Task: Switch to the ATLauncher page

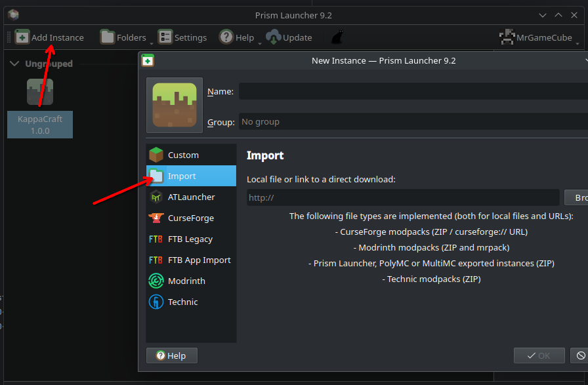Action: 190,197
